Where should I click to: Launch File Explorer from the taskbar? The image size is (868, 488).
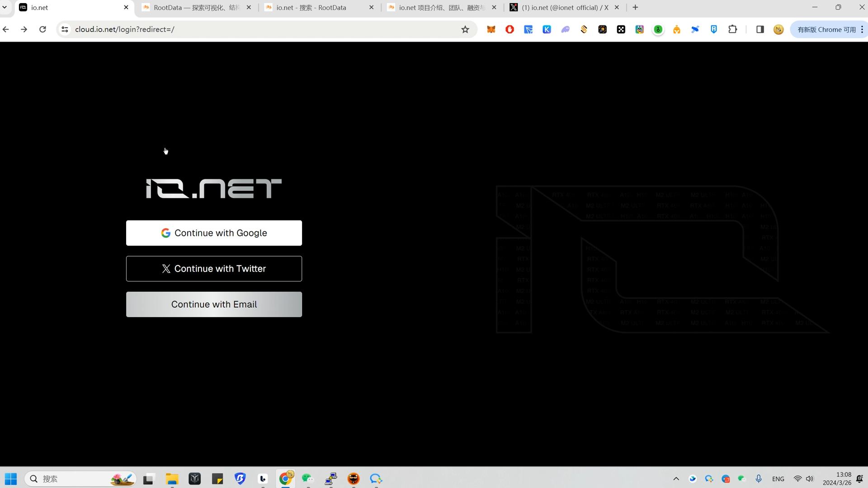(172, 479)
